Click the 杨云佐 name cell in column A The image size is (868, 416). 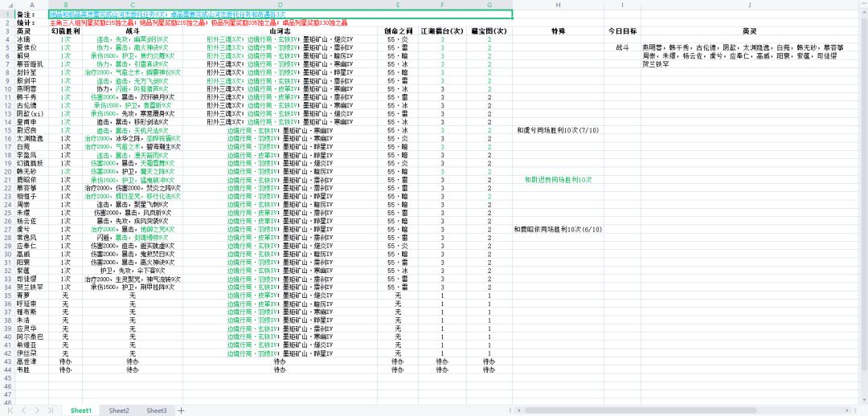click(31, 222)
